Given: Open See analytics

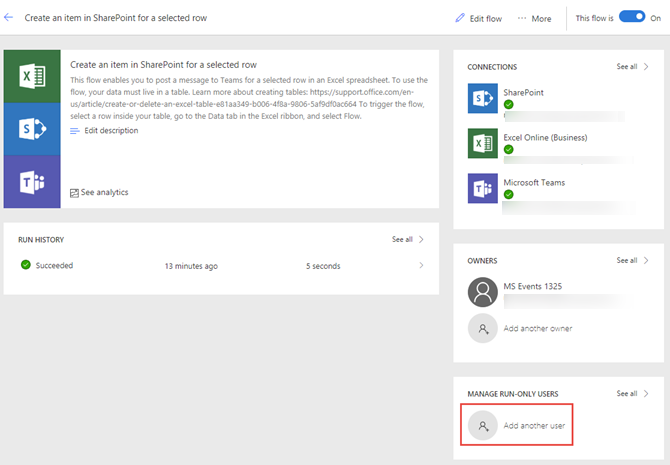Looking at the screenshot, I should pos(99,192).
